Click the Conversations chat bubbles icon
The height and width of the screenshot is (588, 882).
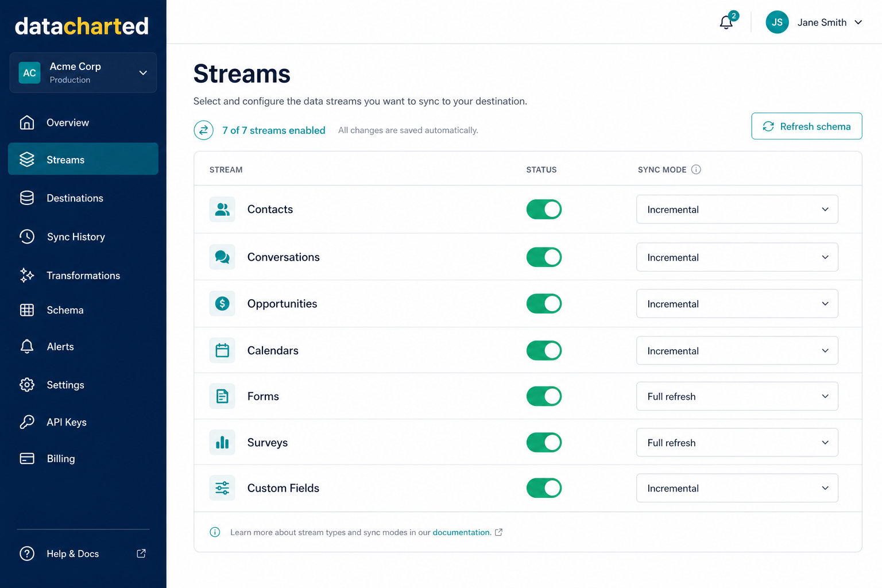click(x=222, y=257)
